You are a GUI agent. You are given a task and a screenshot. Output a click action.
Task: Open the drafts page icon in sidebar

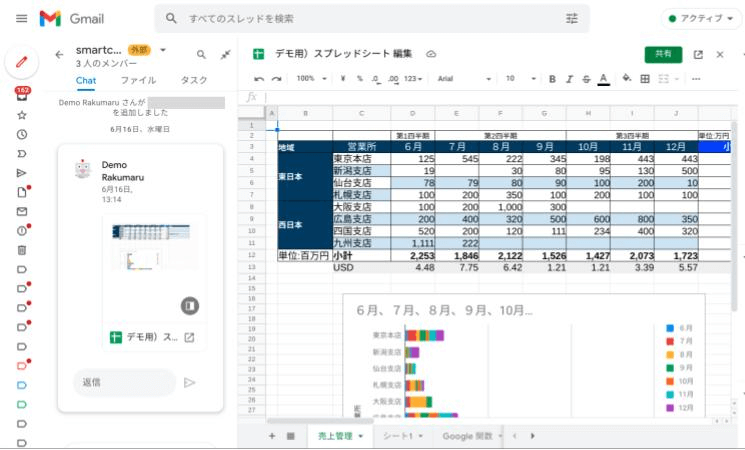pyautogui.click(x=22, y=192)
